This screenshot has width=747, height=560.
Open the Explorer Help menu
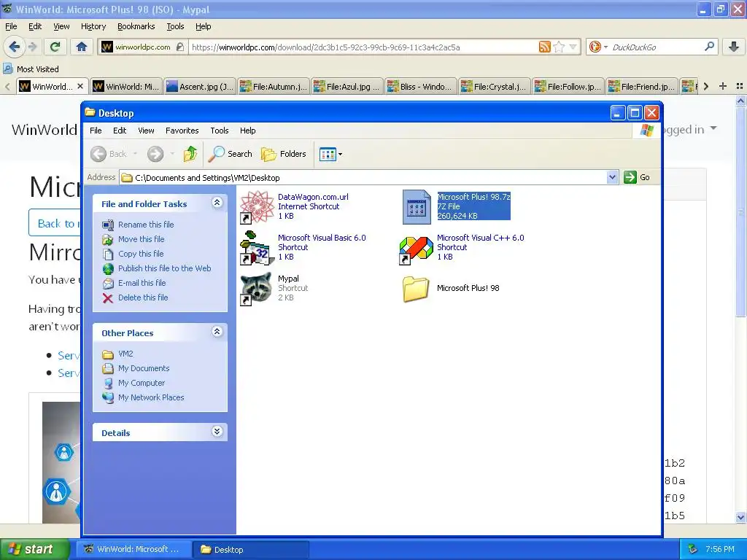coord(247,131)
